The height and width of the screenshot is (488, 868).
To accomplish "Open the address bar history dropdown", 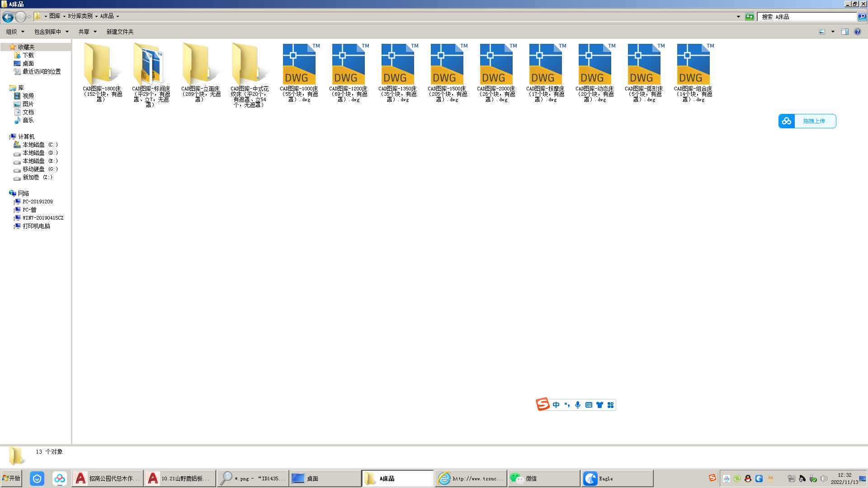I will click(738, 17).
